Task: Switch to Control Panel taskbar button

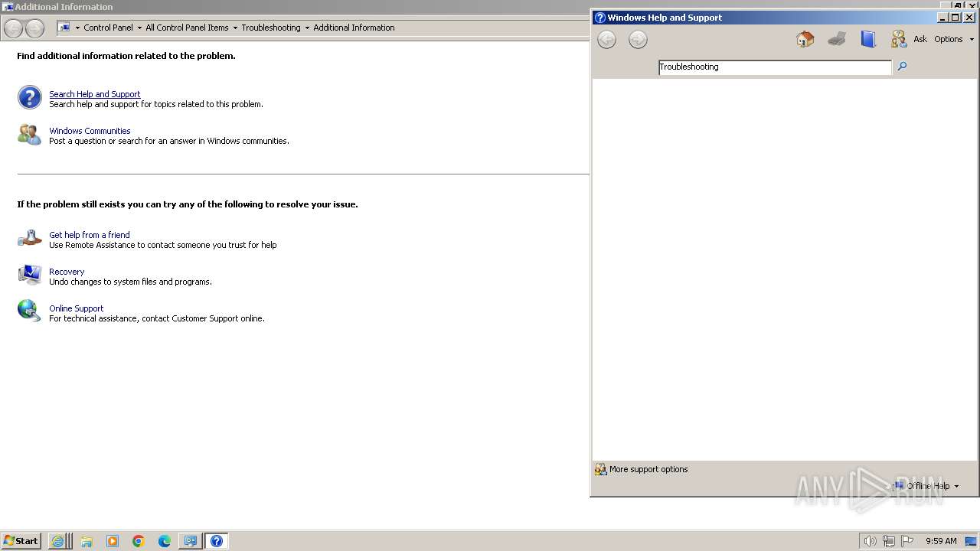Action: point(190,541)
